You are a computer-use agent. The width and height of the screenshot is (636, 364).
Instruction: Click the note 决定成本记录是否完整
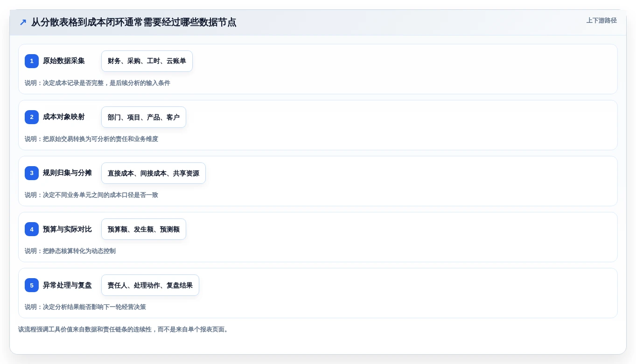[98, 83]
